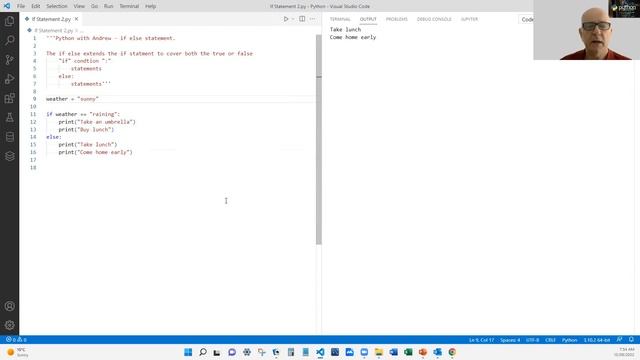Click the feedback icon in status bar

(619, 340)
